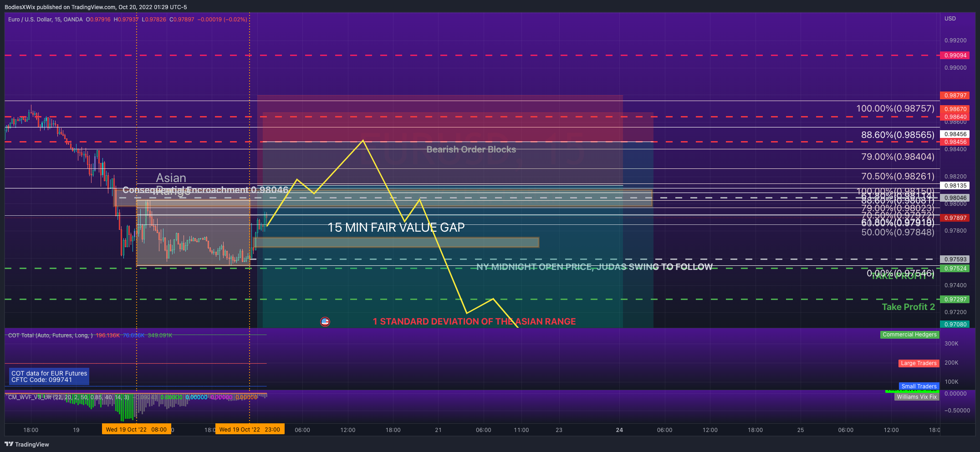The height and width of the screenshot is (452, 980).
Task: Select the green 0.97297 price label
Action: tap(955, 300)
